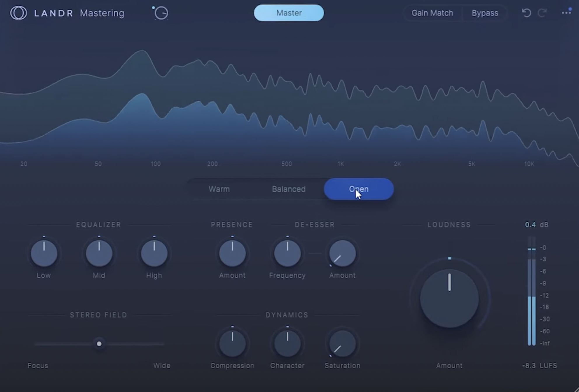Activate the Open mastering style
The width and height of the screenshot is (579, 392).
pos(358,189)
